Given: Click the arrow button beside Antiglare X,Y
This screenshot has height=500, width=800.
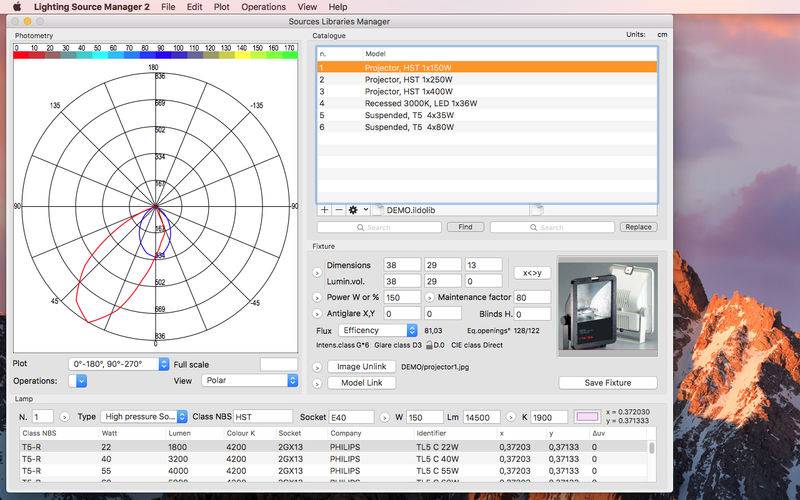Looking at the screenshot, I should pyautogui.click(x=318, y=314).
